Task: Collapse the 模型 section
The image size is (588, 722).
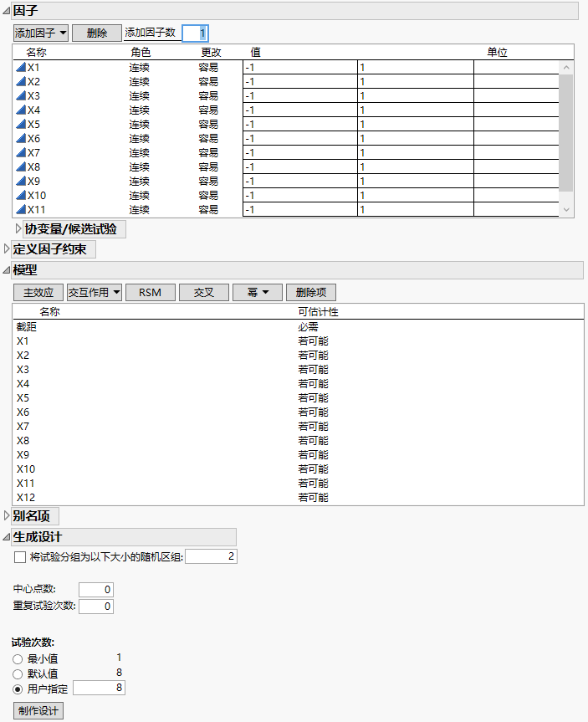Action: pos(7,270)
